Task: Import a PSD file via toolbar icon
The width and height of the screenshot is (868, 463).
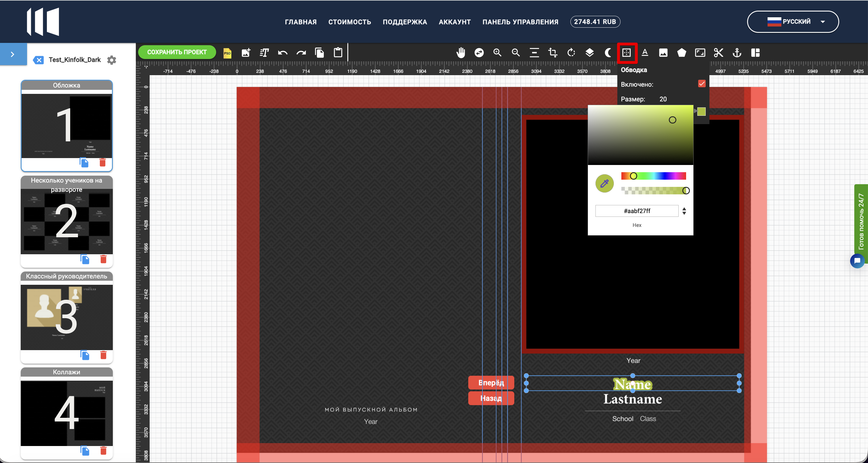Action: 227,53
